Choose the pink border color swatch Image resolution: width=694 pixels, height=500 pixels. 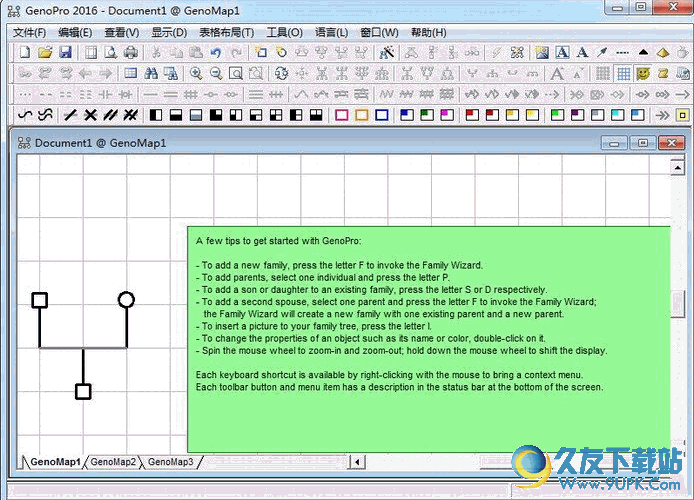click(x=341, y=115)
